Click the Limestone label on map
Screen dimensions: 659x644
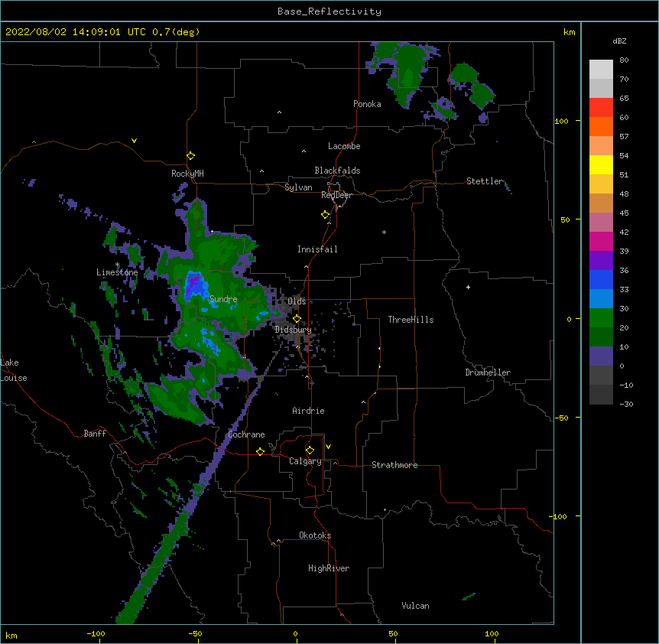point(117,272)
